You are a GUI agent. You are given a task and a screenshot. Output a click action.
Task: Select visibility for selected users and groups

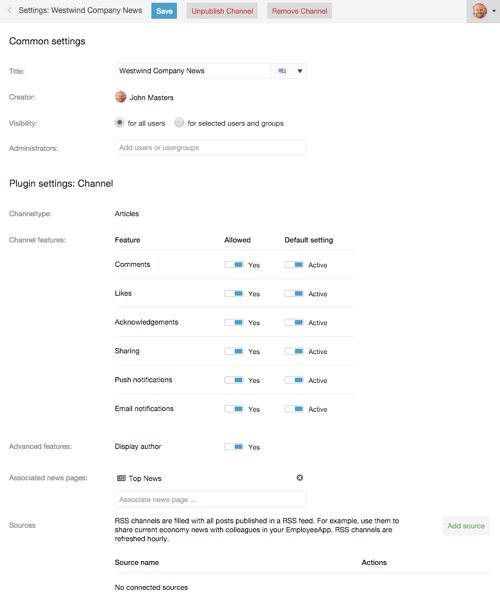[179, 123]
